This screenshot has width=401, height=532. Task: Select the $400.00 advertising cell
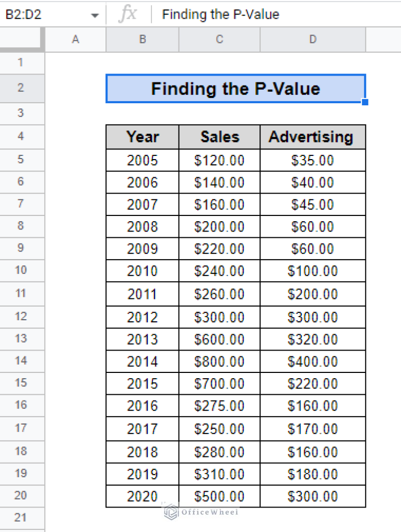[312, 361]
